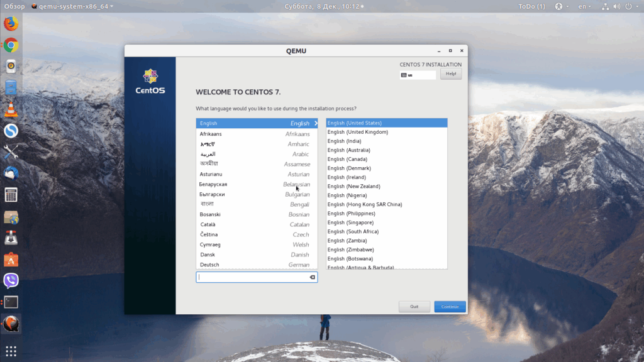Screen dimensions: 644x362
Task: Select Afrikaans in the language list
Action: pos(257,134)
